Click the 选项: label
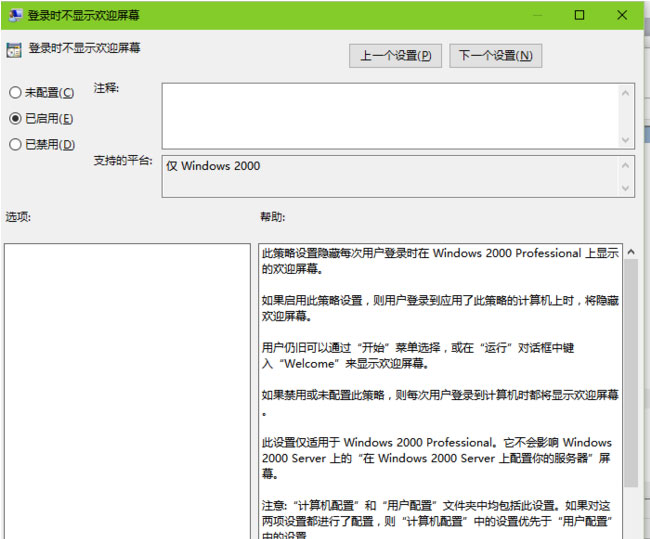650x539 pixels. click(x=18, y=216)
